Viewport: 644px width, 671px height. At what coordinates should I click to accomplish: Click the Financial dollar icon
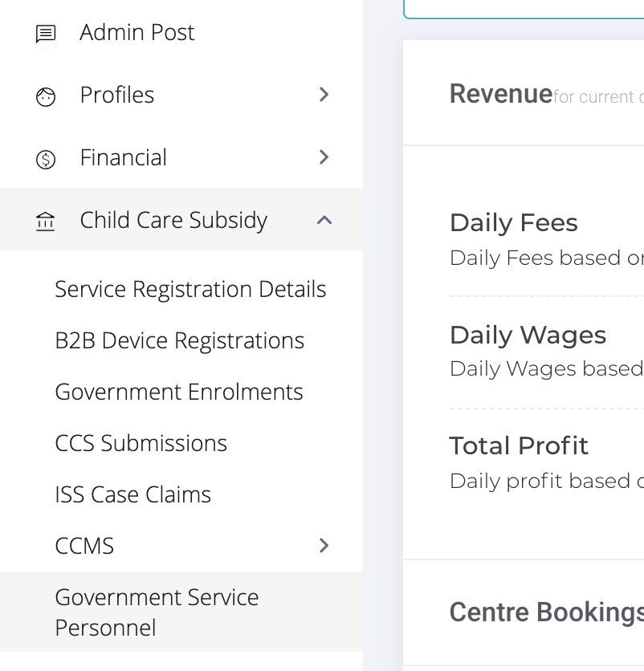(46, 159)
